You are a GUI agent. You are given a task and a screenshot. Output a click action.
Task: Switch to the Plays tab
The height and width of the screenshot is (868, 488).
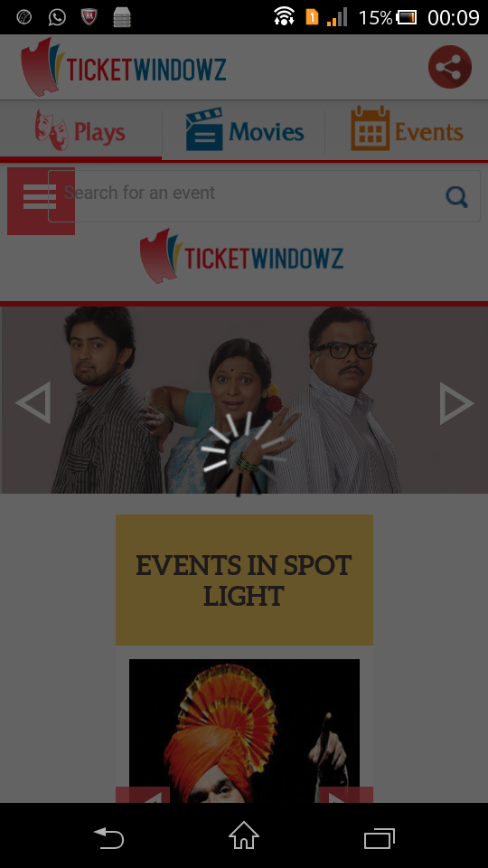[x=80, y=131]
